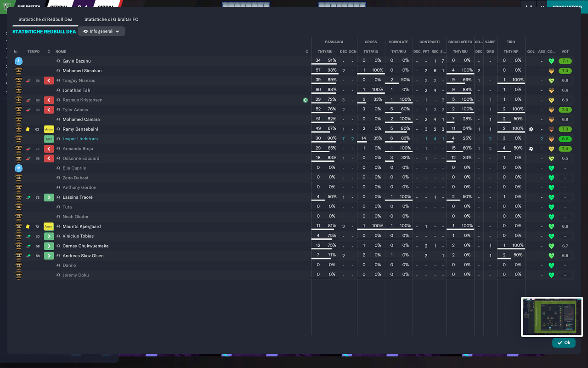Sort by the TEMPO column header
588x368 pixels.
[x=34, y=52]
